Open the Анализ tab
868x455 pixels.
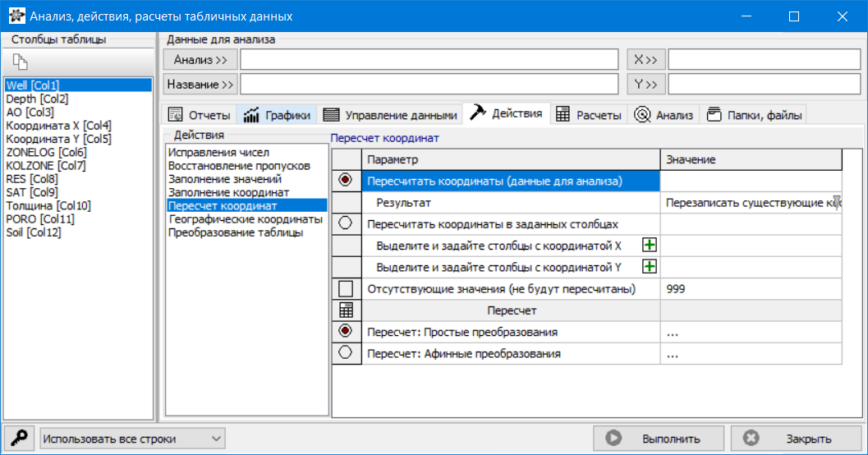(x=664, y=115)
